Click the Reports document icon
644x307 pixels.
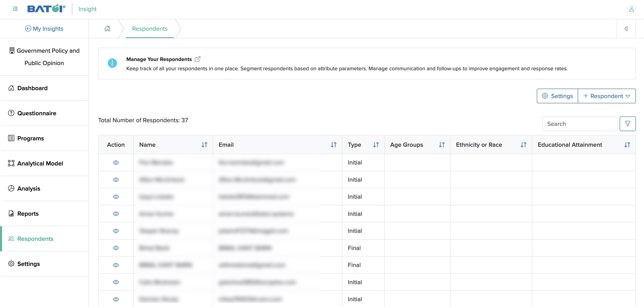11,213
